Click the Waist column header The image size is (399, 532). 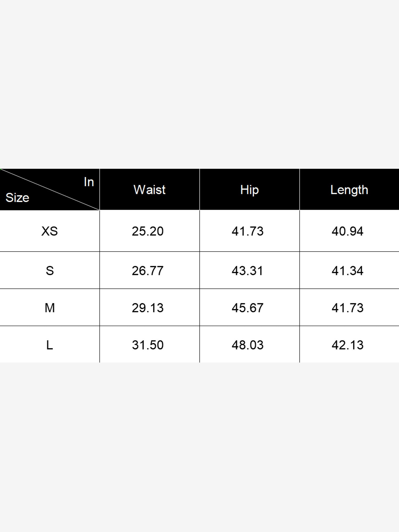pos(149,190)
